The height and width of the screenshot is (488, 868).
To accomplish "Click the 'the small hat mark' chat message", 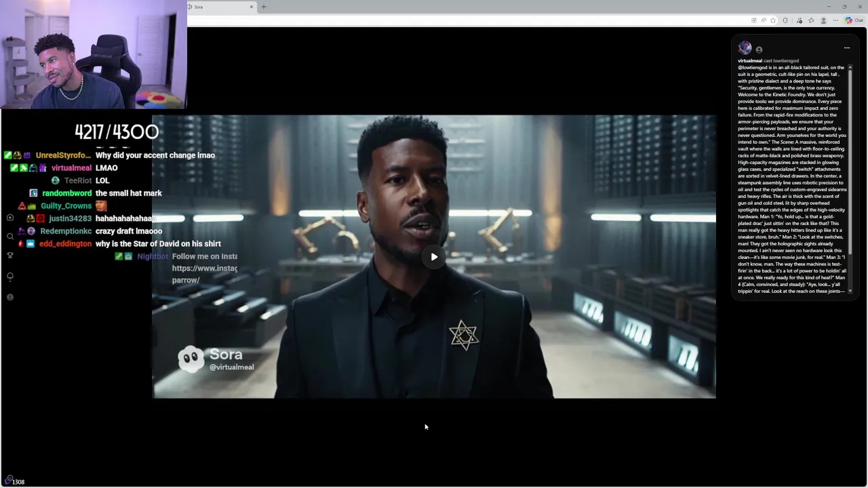I will click(129, 193).
